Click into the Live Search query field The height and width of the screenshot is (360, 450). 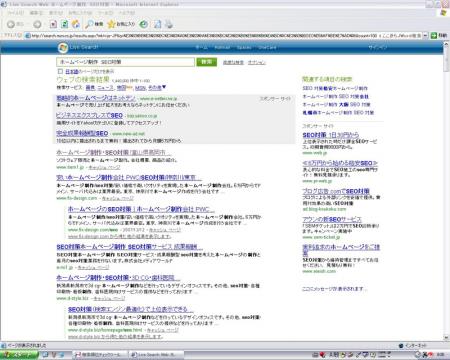pos(125,62)
